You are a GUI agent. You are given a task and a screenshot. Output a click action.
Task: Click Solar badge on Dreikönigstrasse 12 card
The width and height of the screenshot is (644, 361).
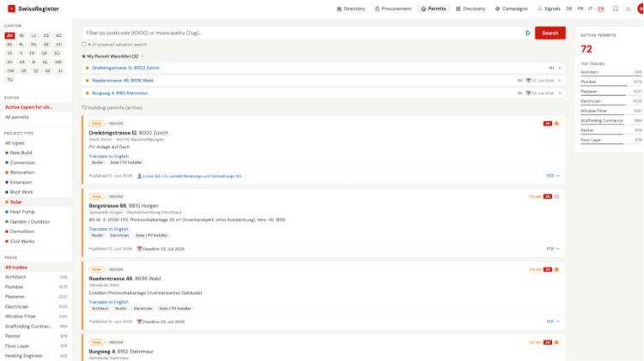pyautogui.click(x=96, y=123)
